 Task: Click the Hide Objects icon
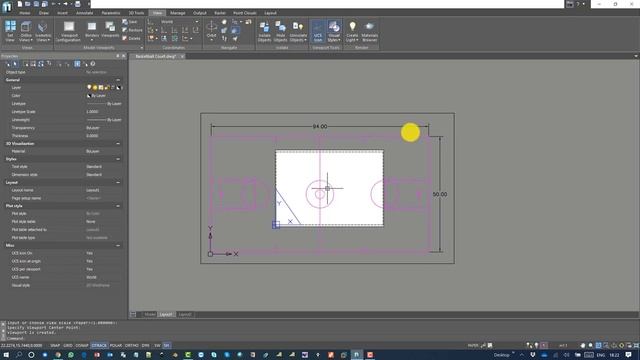(x=280, y=32)
